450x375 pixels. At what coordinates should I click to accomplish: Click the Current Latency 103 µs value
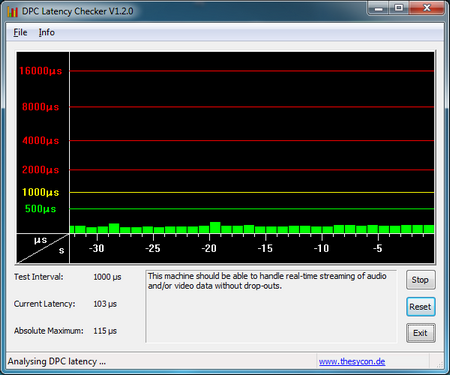tap(105, 304)
